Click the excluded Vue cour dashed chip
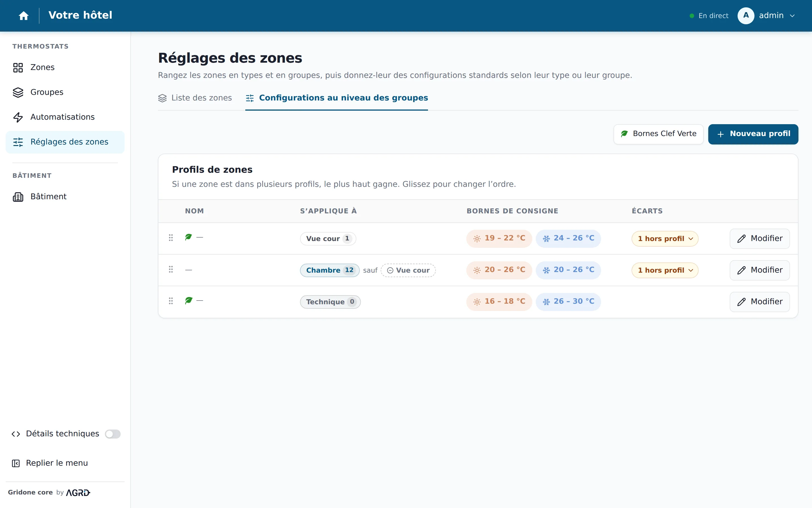The image size is (812, 508). 408,270
